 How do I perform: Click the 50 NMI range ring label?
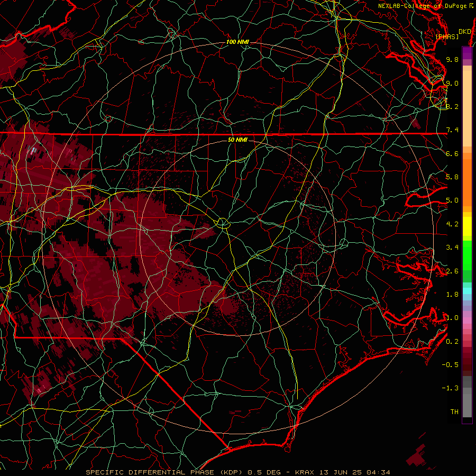click(237, 140)
